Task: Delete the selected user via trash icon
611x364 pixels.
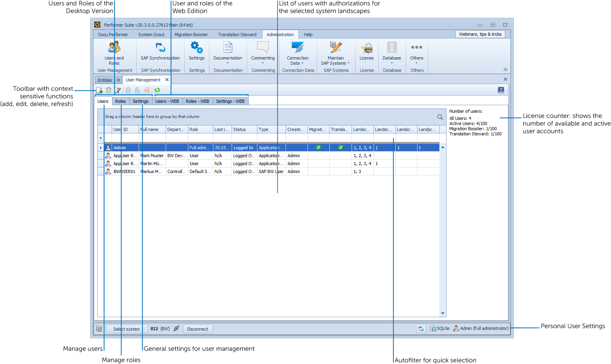Action: (109, 90)
